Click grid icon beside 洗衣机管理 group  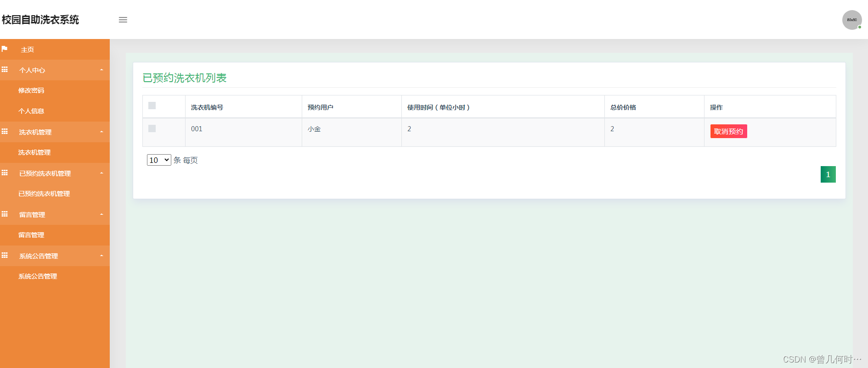point(5,132)
